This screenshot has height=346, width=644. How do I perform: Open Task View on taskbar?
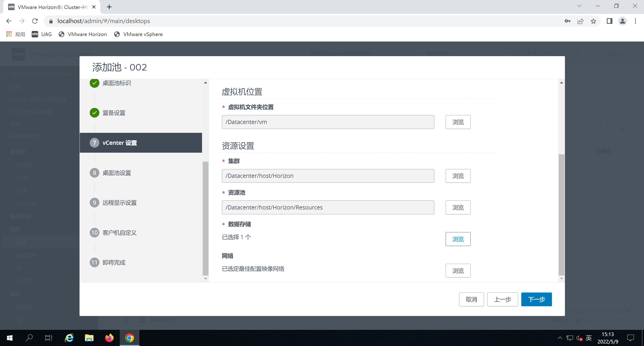[x=49, y=338]
